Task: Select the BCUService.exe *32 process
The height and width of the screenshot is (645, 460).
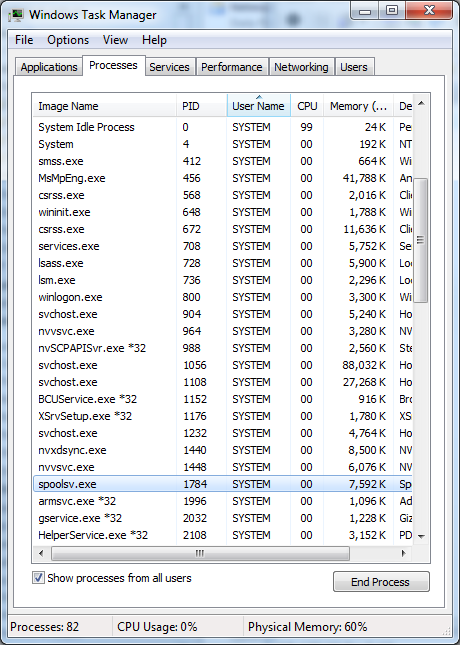Action: (223, 399)
